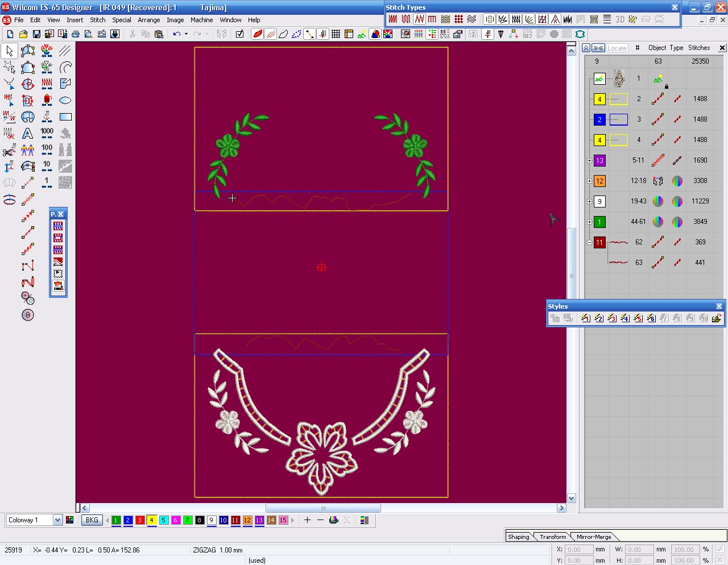
Task: Select the arrow Select Object tool
Action: (x=9, y=51)
